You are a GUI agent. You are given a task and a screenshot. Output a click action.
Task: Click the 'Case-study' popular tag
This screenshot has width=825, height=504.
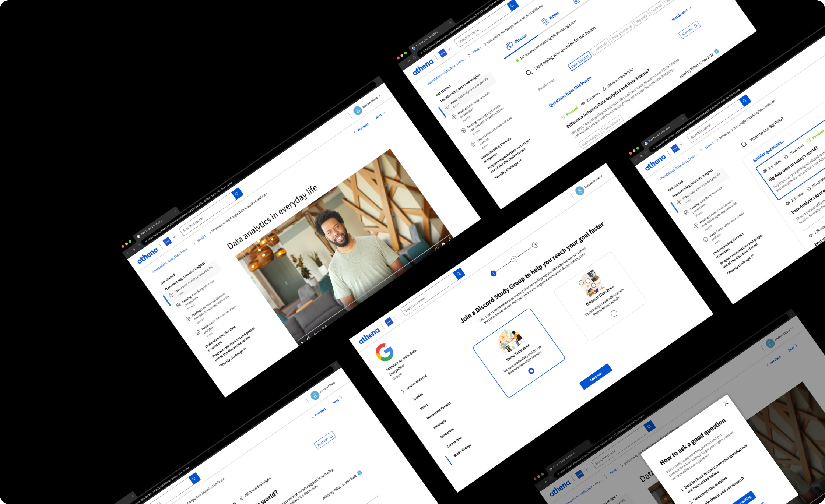point(600,46)
